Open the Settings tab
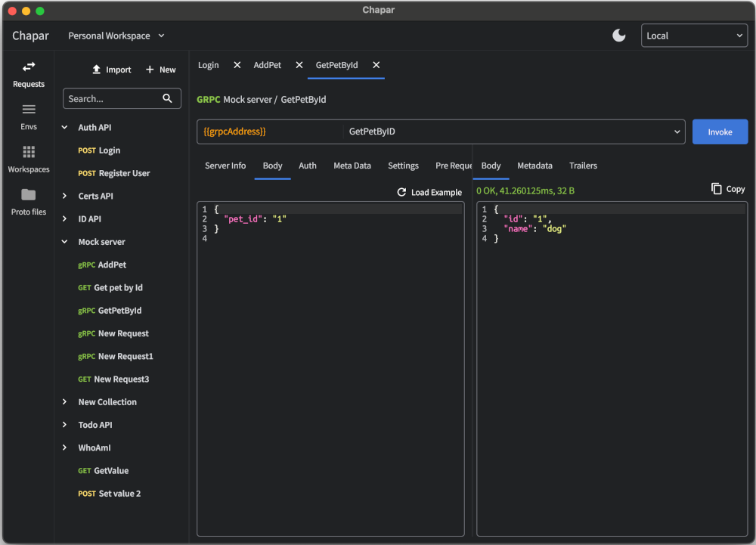The width and height of the screenshot is (756, 545). pos(403,166)
